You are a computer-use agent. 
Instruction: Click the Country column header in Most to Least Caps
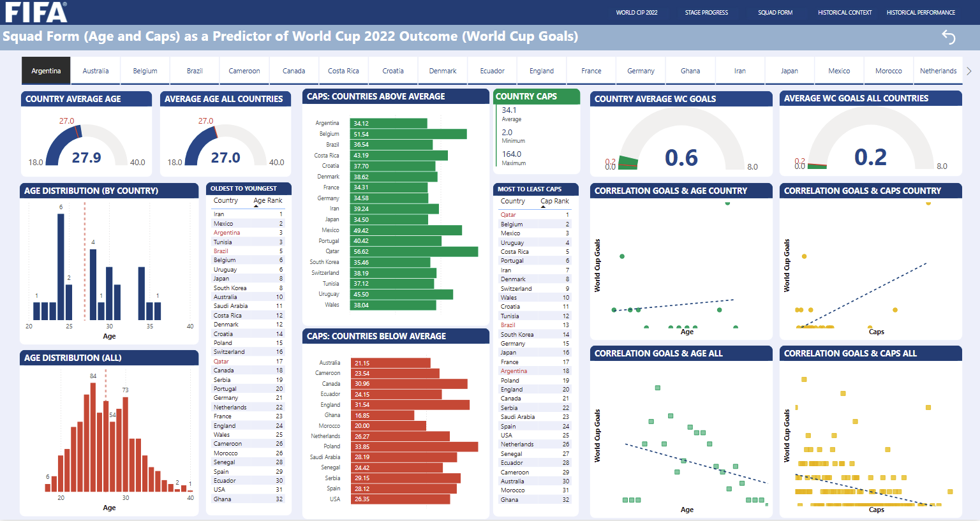(x=512, y=201)
